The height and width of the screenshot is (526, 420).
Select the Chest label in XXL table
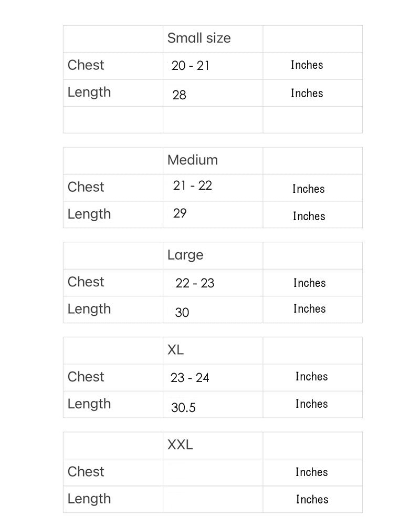click(86, 472)
